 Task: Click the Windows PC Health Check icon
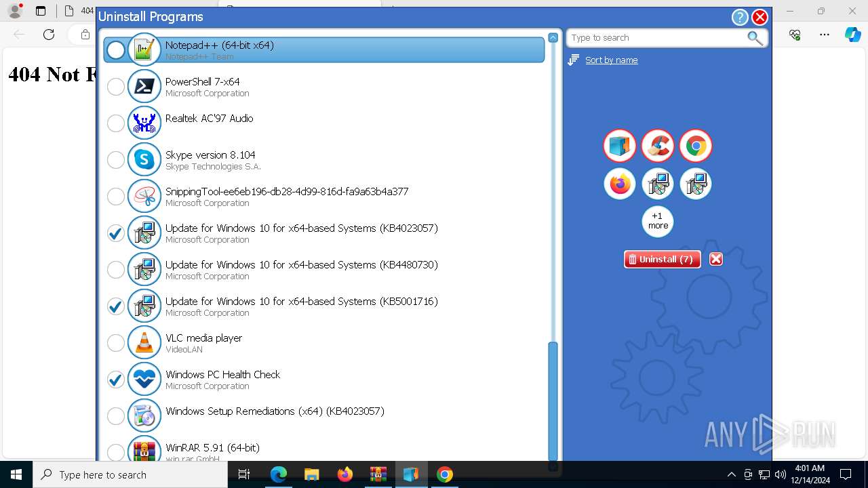point(144,380)
